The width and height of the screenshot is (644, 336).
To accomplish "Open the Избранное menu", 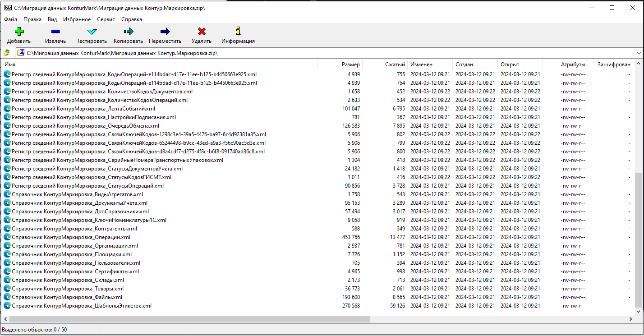I will click(77, 19).
